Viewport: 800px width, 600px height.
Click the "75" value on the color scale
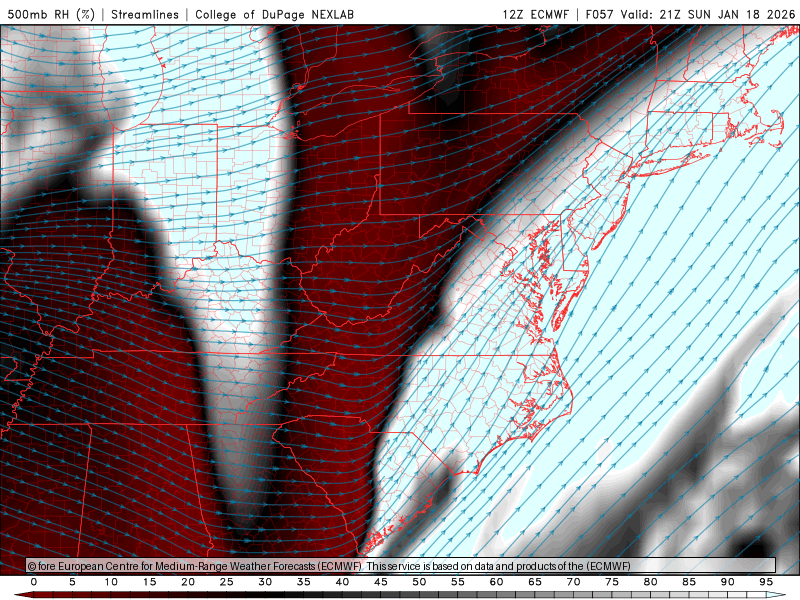(612, 582)
